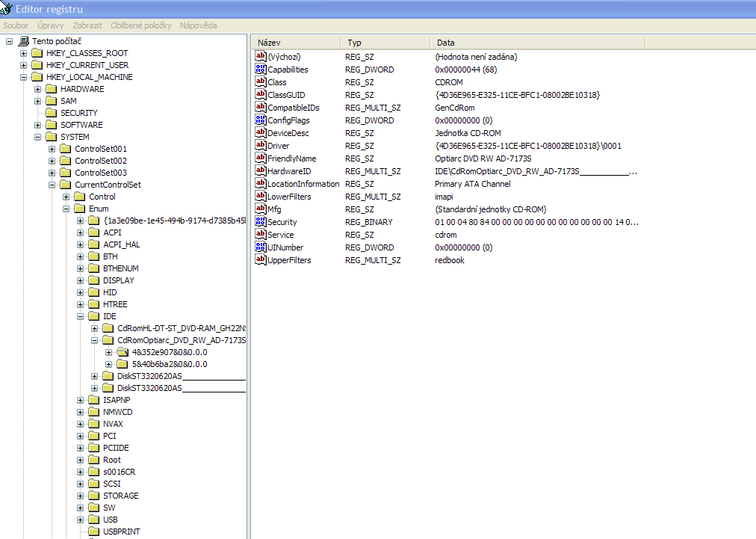Sort values by the Název column header
The image size is (756, 539).
(x=296, y=43)
